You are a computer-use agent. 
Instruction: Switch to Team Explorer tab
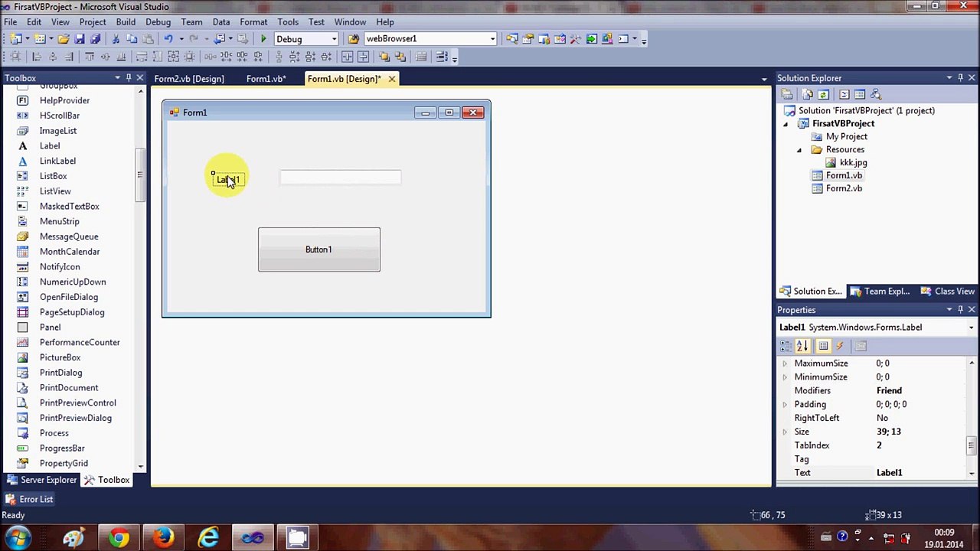pos(880,291)
